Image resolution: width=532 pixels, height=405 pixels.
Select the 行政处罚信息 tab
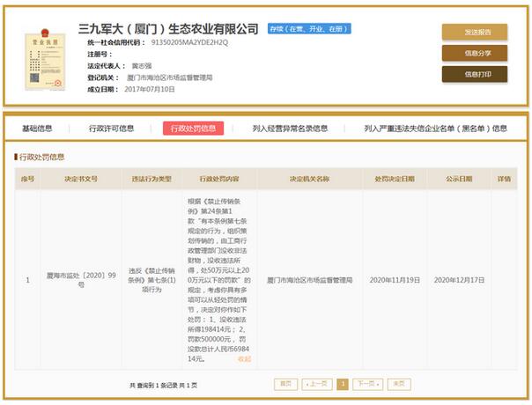click(x=193, y=128)
